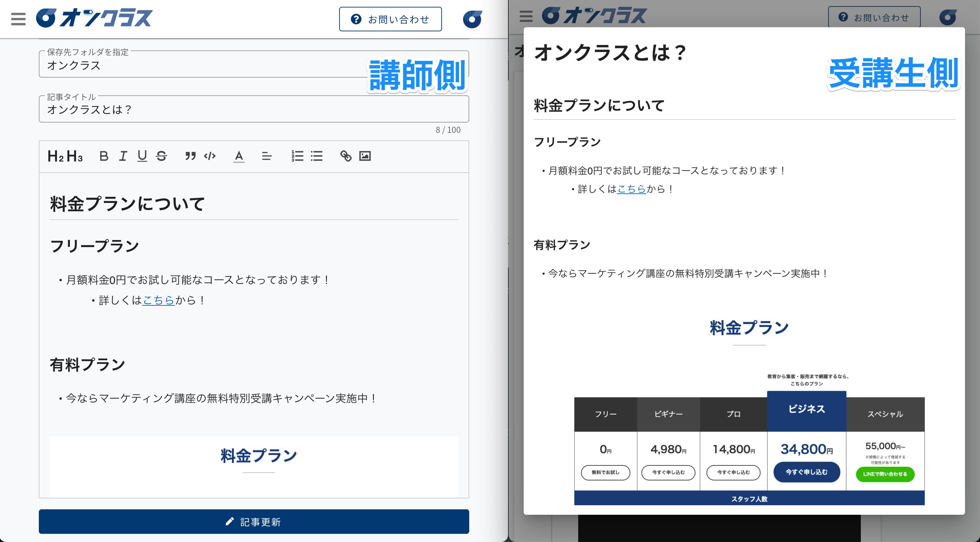This screenshot has height=542, width=980.
Task: Open text alignment options
Action: [x=267, y=156]
